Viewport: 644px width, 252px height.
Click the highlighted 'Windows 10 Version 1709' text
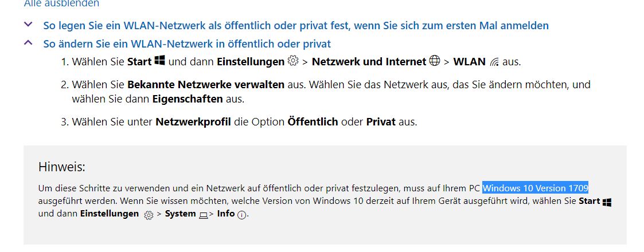tap(536, 188)
